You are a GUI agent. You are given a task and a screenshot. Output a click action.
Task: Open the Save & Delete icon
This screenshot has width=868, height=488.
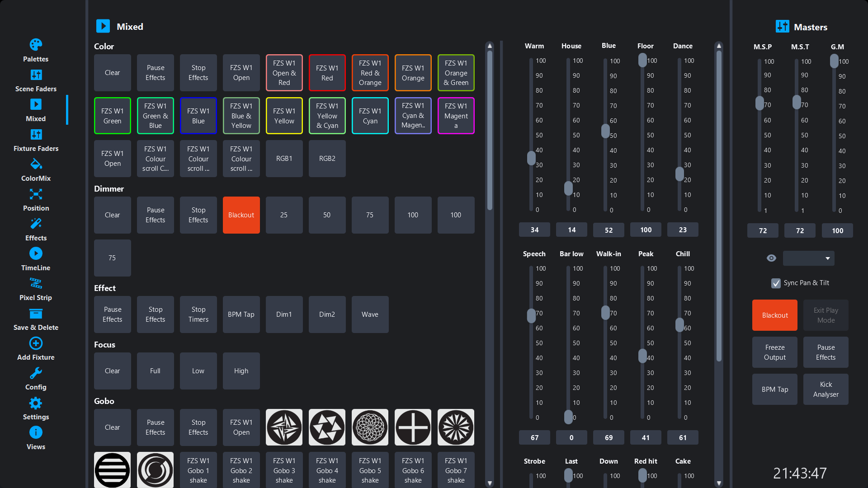pos(36,313)
